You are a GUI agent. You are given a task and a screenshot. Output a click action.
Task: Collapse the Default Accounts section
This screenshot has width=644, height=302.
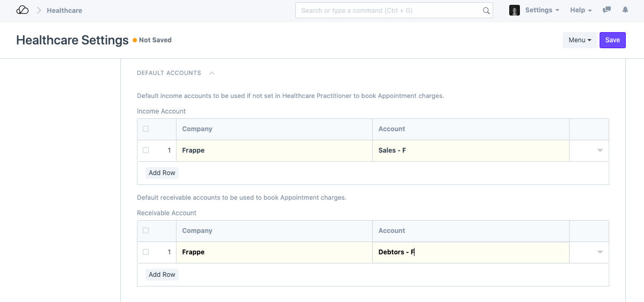pos(212,73)
